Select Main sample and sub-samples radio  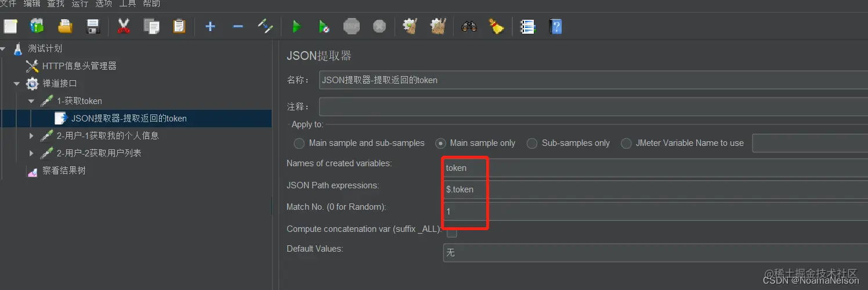coord(299,143)
